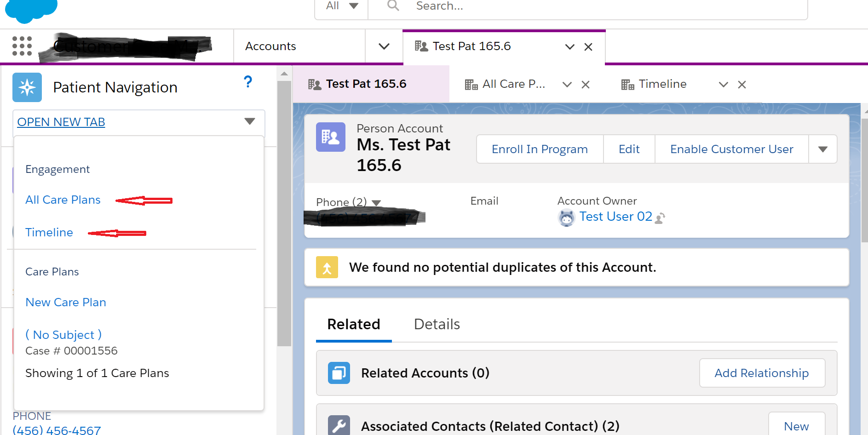Switch to the Details tab
The image size is (868, 435).
[437, 324]
